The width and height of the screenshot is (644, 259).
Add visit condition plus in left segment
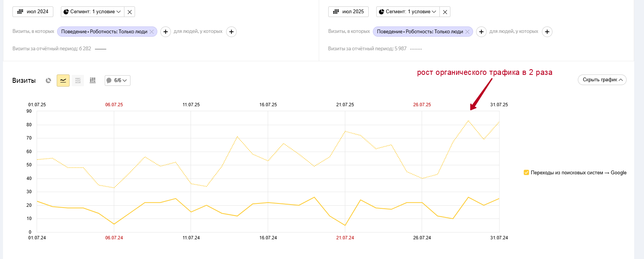click(x=166, y=32)
